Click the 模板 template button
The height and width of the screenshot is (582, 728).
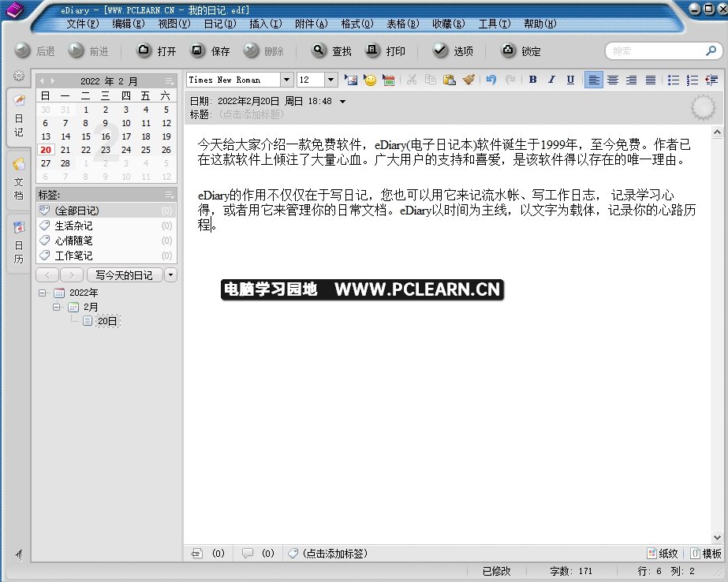coord(706,554)
